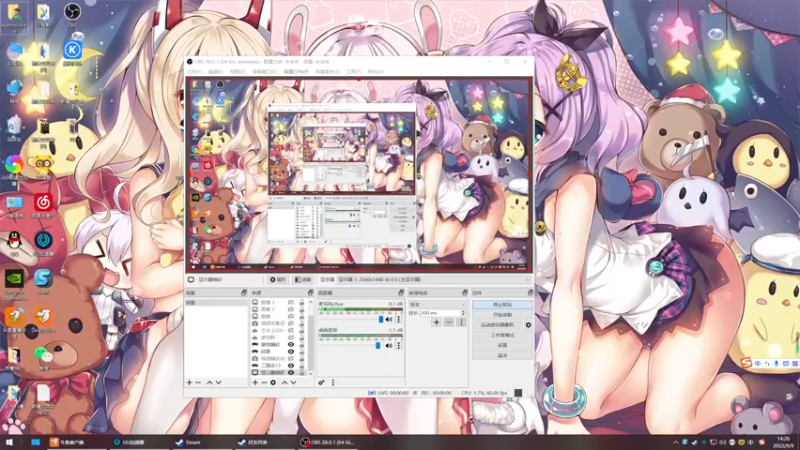Remove the scene transition with the minus button
This screenshot has height=450, width=800.
click(x=448, y=322)
